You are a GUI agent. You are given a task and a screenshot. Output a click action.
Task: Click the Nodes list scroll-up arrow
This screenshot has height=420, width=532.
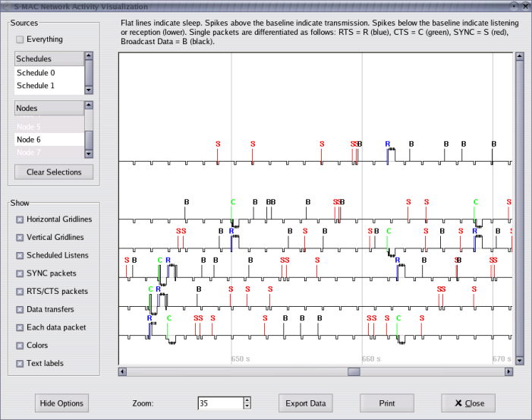[89, 106]
